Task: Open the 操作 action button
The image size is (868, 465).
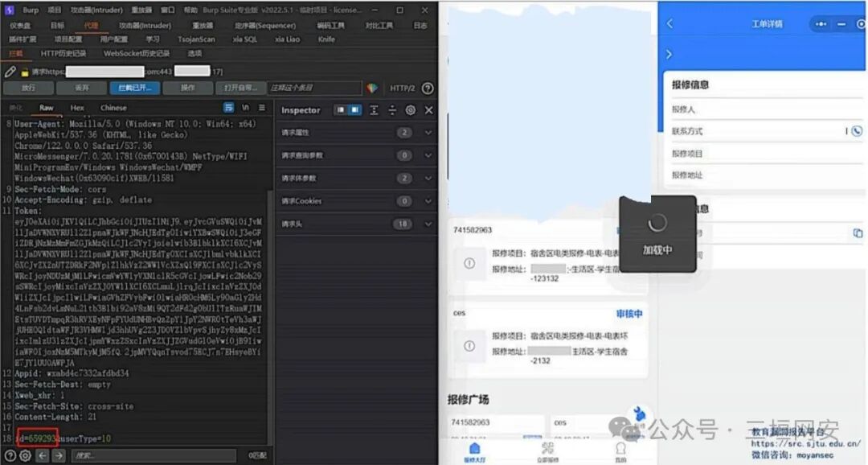Action: pyautogui.click(x=188, y=88)
